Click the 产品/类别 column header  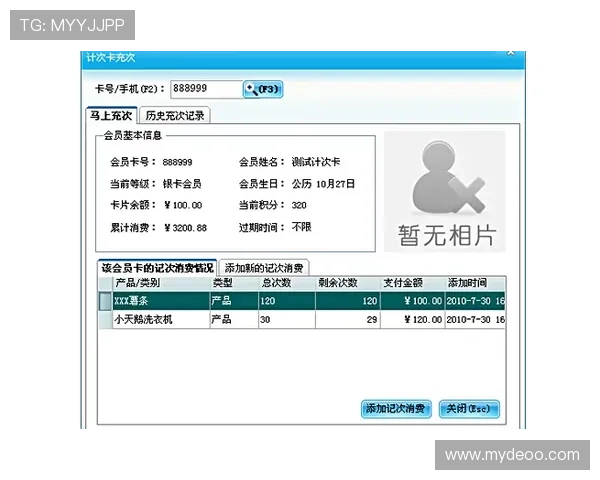(161, 283)
